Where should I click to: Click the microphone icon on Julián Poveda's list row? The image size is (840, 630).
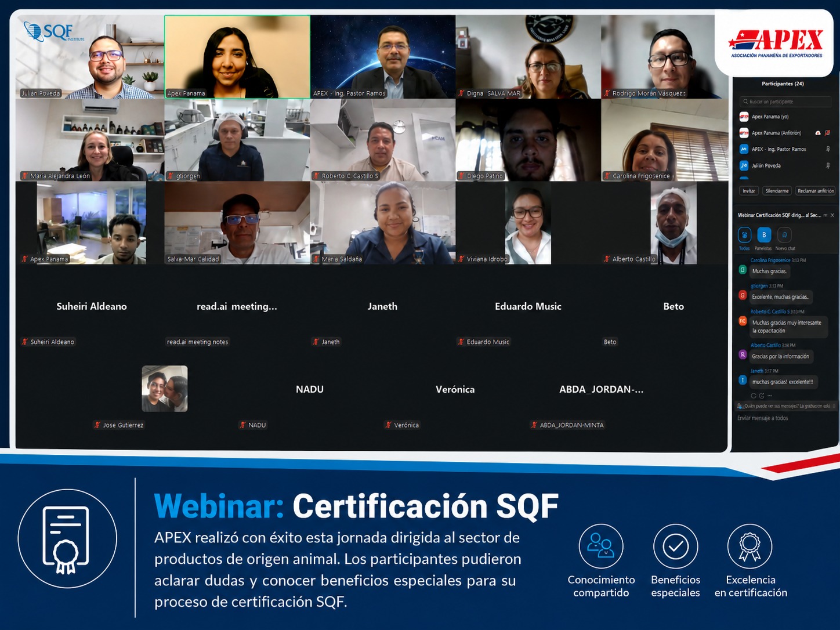click(828, 165)
